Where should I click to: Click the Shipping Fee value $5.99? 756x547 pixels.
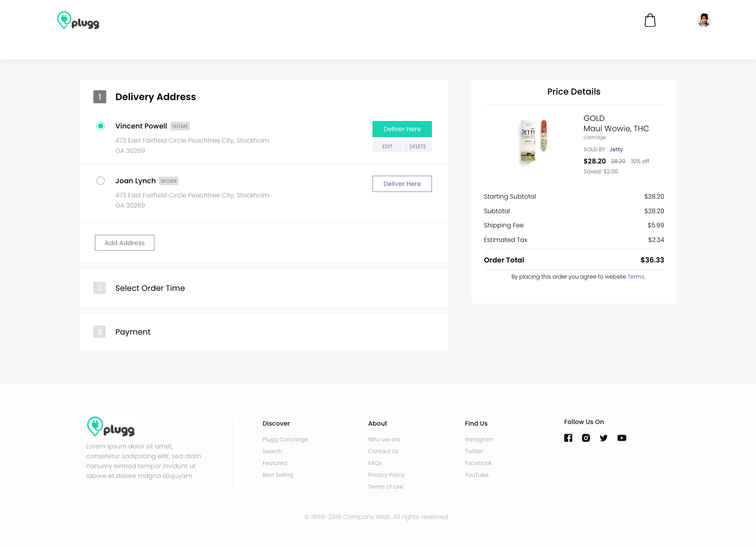pos(656,225)
